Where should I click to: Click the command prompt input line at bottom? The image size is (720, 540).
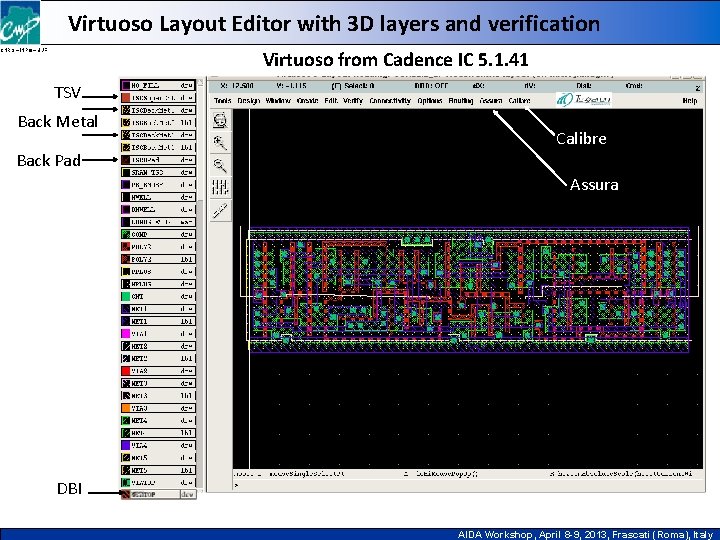click(x=468, y=485)
